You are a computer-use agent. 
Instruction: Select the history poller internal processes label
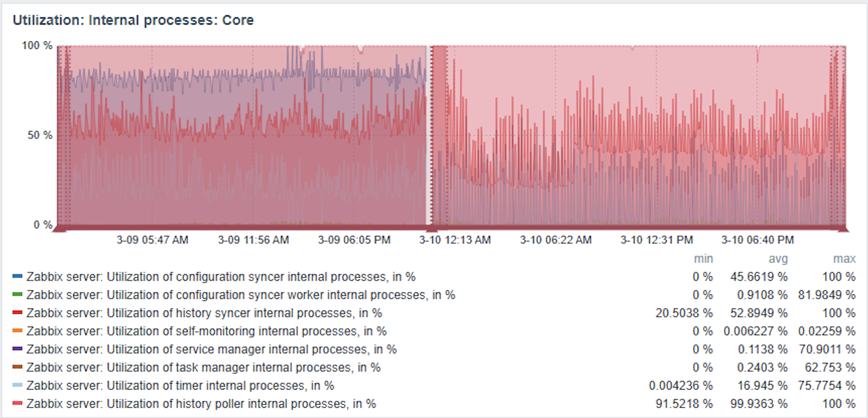click(201, 404)
